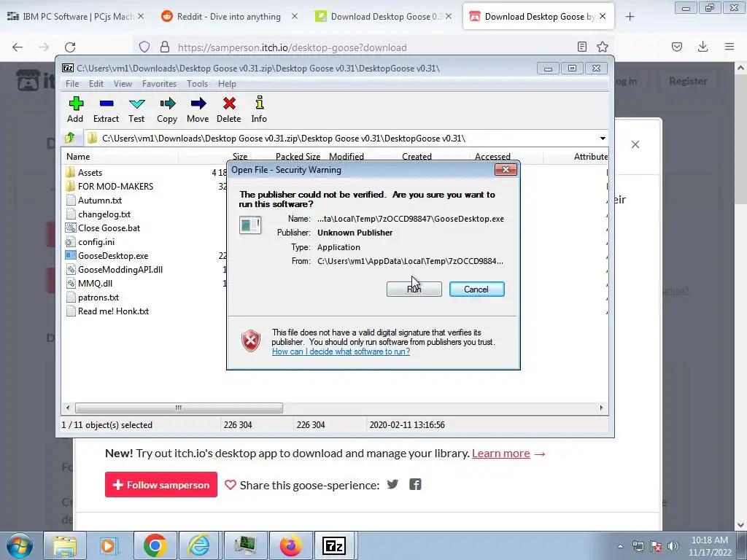Click the Extract toolbar icon

[106, 109]
